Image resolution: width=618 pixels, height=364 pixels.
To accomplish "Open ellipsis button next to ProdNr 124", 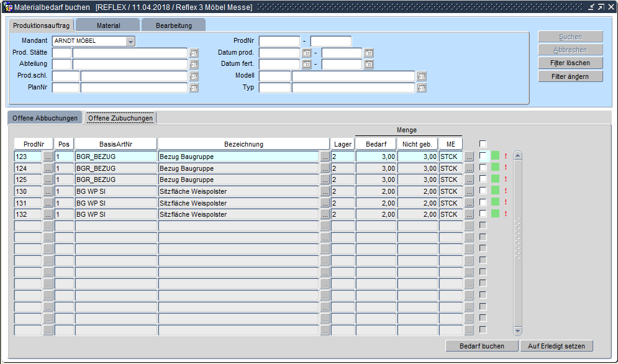I will click(48, 168).
